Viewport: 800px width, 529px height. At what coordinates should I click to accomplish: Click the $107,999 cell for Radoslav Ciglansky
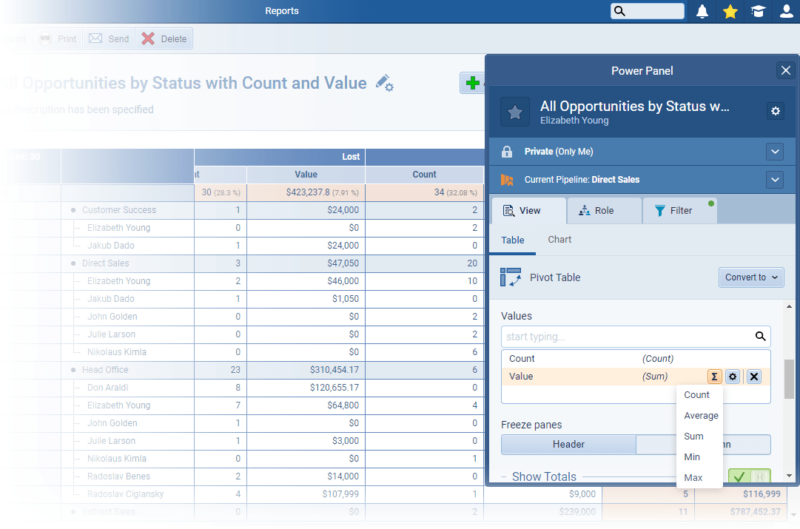(306, 494)
